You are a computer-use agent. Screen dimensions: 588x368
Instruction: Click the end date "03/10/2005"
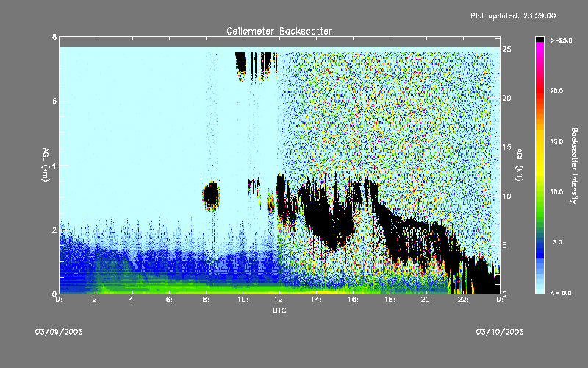500,332
